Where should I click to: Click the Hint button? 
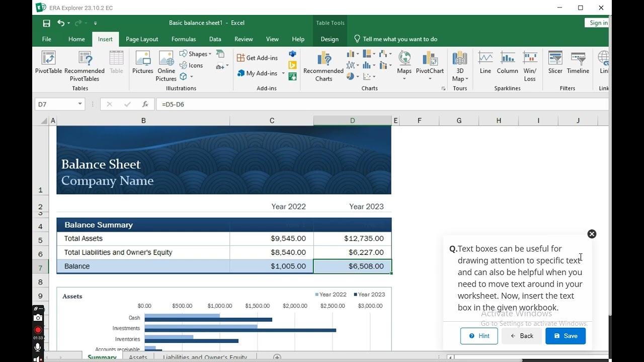(x=479, y=336)
